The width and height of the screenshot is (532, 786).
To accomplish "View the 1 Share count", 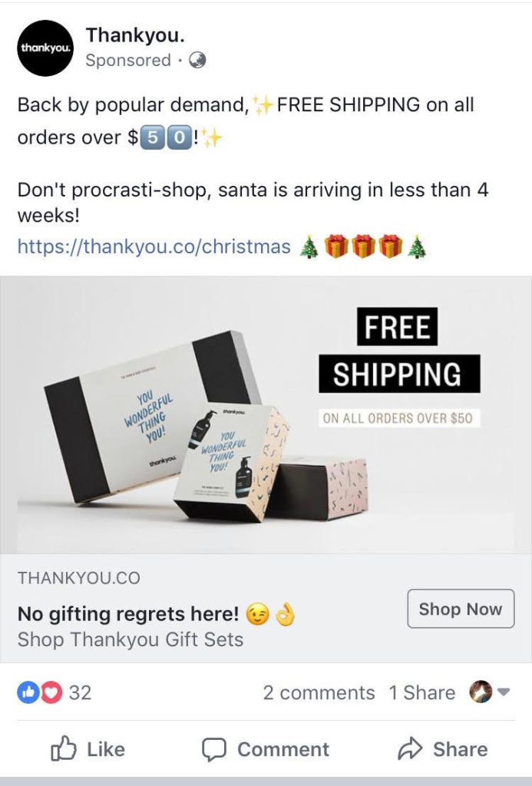I will (422, 693).
